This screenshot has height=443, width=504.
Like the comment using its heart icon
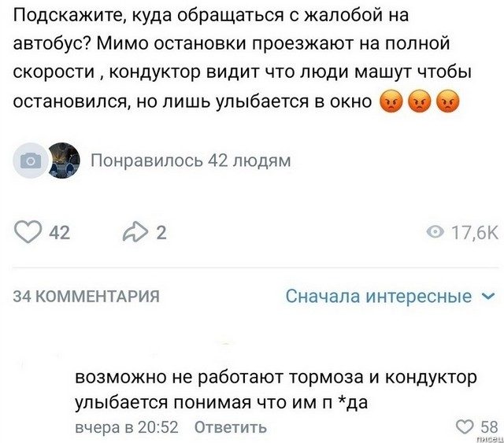pos(466,426)
